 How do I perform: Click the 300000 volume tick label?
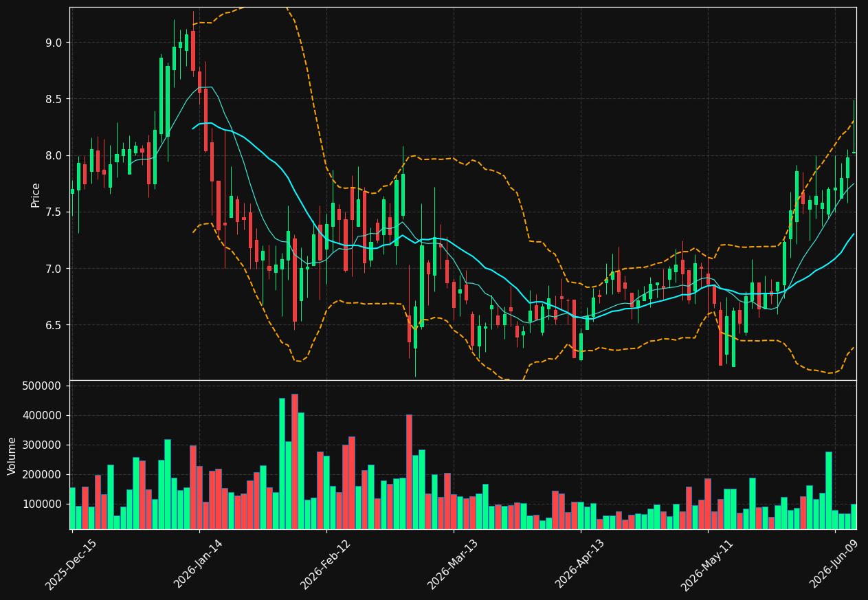point(43,445)
